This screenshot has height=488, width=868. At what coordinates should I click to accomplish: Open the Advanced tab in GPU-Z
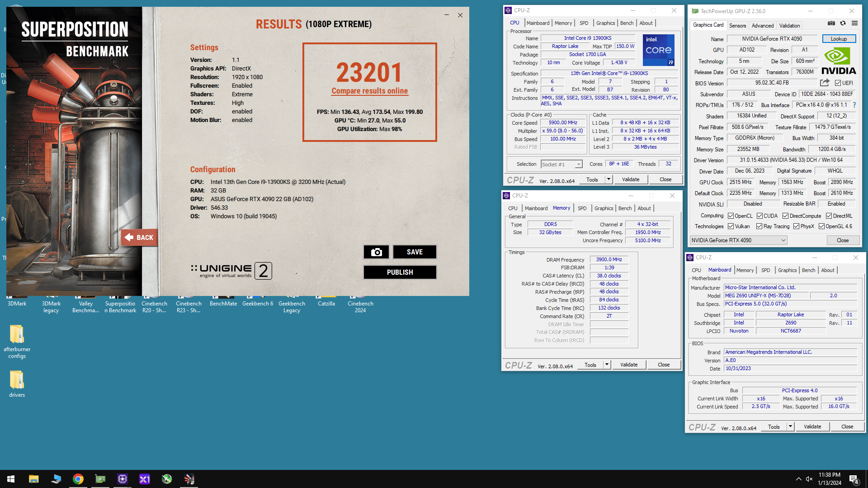point(763,26)
